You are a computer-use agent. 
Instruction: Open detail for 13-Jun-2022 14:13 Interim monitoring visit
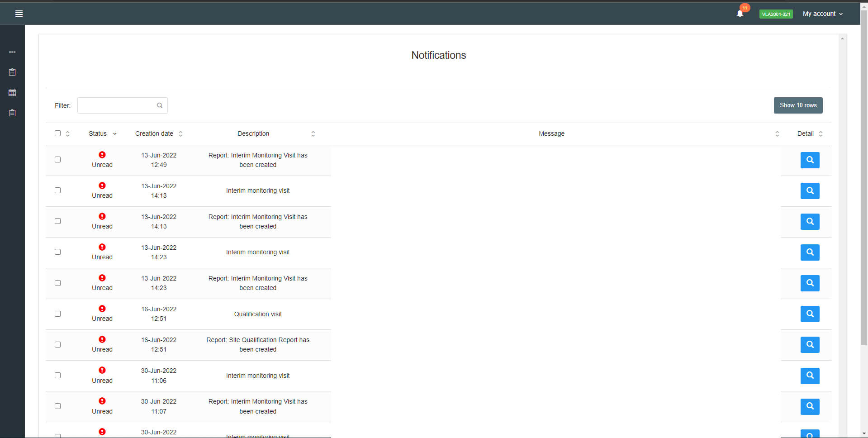click(810, 191)
